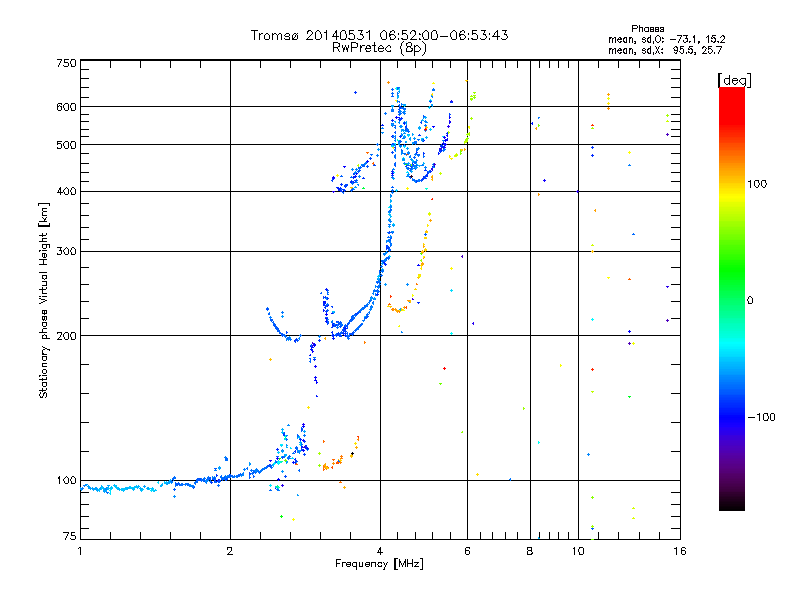The height and width of the screenshot is (600, 800).
Task: Click the x-axis tick label '6'
Action: point(467,551)
